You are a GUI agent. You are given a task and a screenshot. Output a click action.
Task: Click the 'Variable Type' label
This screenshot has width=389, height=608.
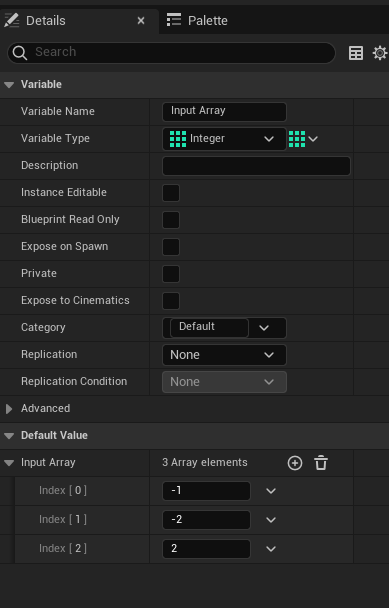(x=55, y=138)
